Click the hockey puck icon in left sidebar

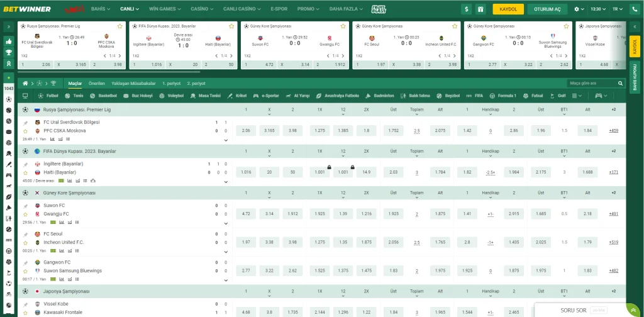pos(9,132)
